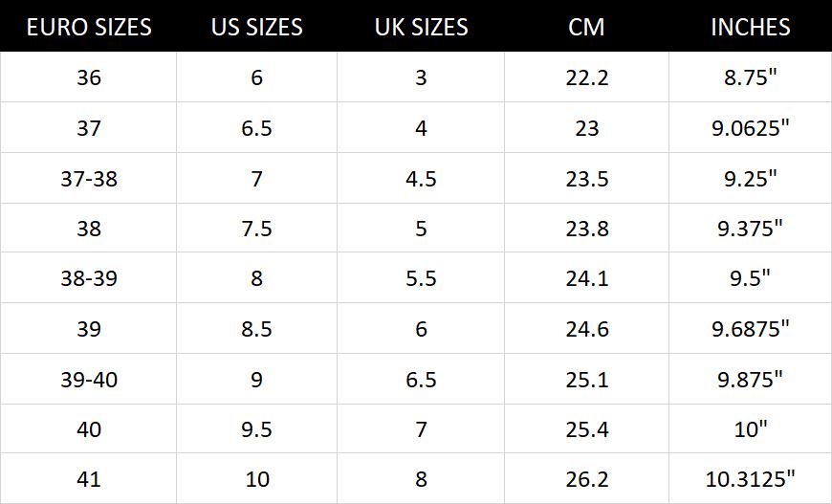This screenshot has width=832, height=504.
Task: Select US size 7.5 cell
Action: (256, 229)
